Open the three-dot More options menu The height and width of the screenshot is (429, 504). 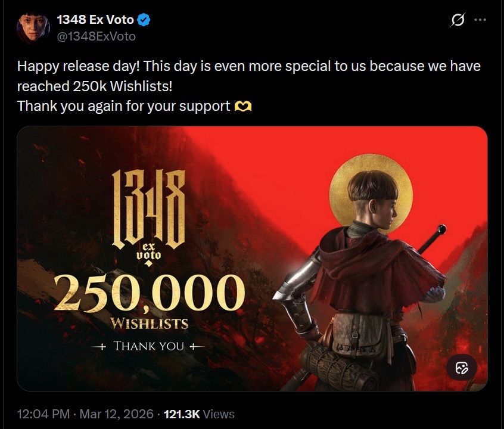point(480,20)
